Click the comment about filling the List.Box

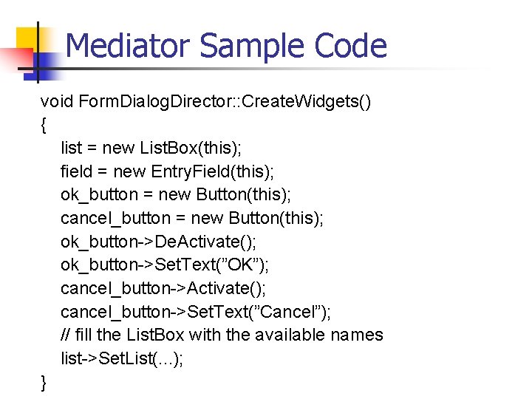[x=222, y=335]
